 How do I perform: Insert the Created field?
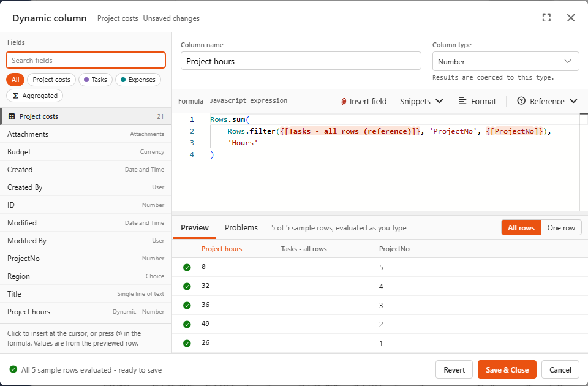pos(86,170)
